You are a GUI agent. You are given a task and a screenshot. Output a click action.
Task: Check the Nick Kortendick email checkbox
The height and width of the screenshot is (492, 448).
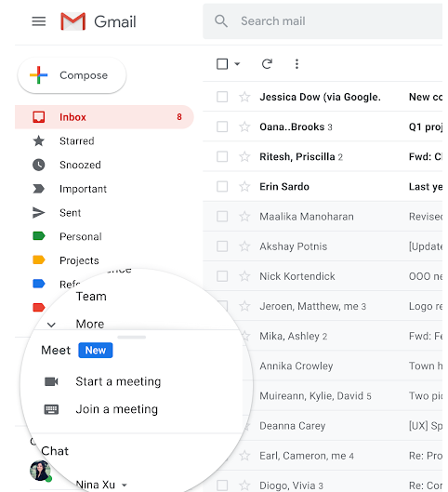pos(222,276)
